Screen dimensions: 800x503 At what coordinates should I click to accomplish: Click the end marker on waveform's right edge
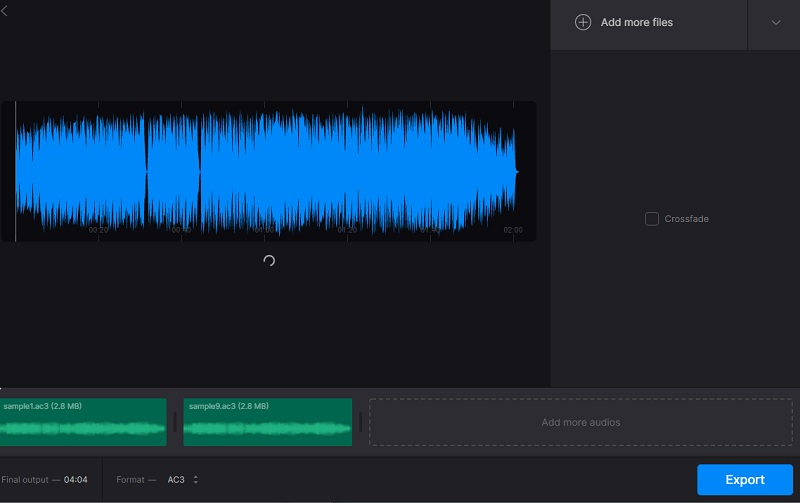coord(515,170)
